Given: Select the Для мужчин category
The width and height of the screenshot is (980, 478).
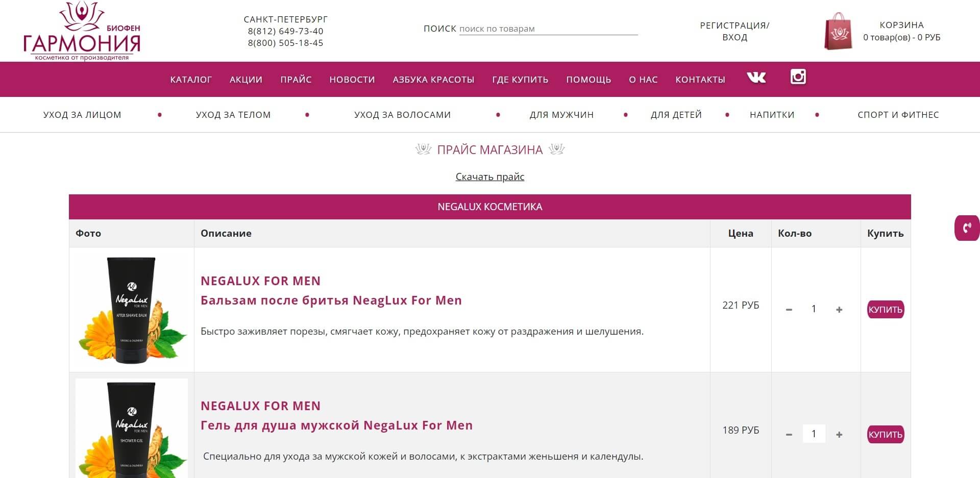Looking at the screenshot, I should (x=561, y=115).
